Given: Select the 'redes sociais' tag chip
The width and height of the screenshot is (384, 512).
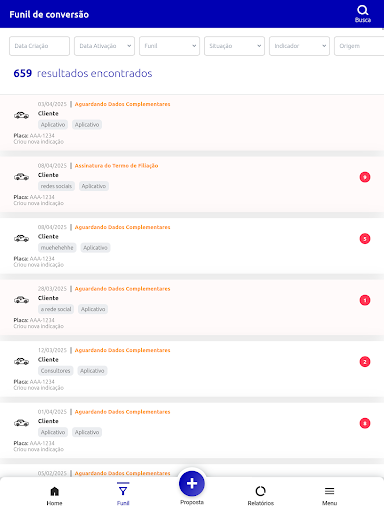Looking at the screenshot, I should (56, 186).
